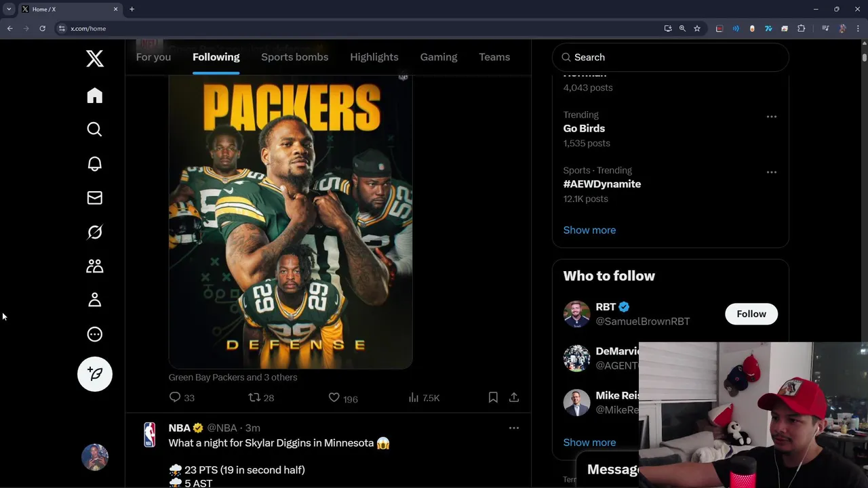Image resolution: width=868 pixels, height=488 pixels.
Task: Open options for #AEWDynamite trend
Action: pyautogui.click(x=772, y=172)
